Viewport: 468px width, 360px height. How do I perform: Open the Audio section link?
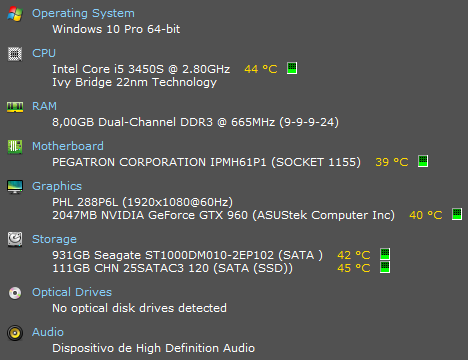coord(48,332)
